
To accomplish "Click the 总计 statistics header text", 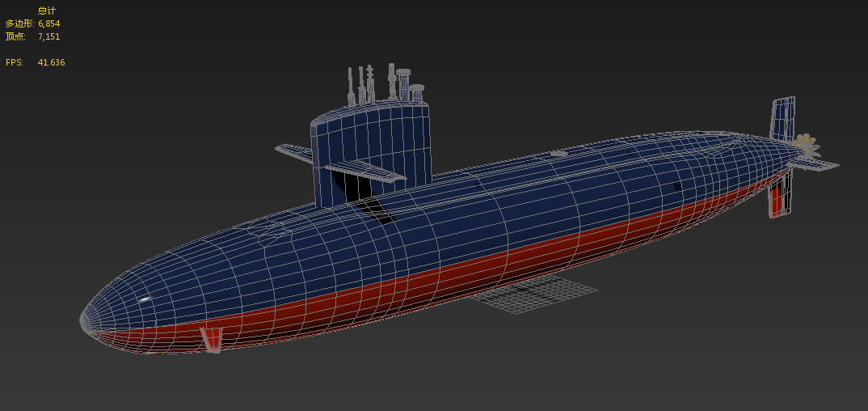I will click(47, 11).
